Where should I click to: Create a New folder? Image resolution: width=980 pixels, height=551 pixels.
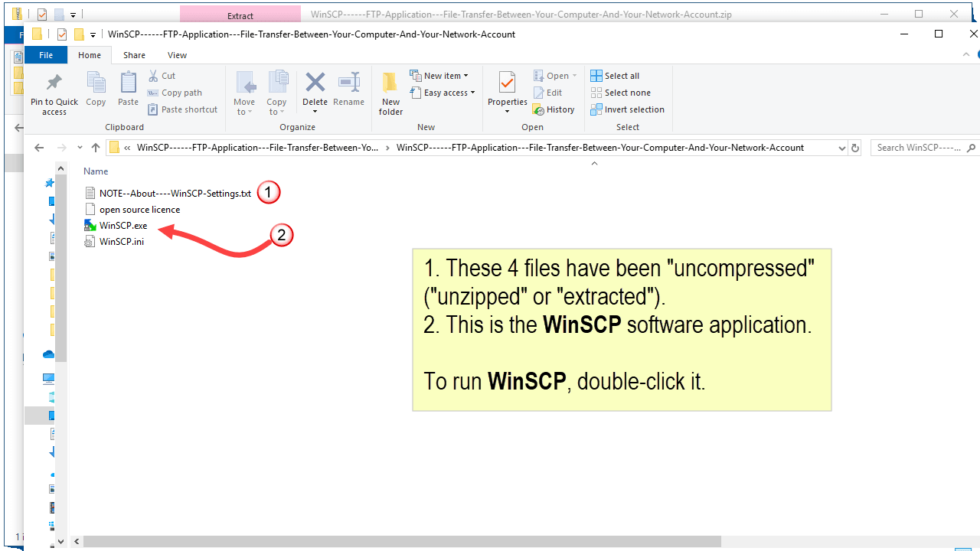pos(390,93)
